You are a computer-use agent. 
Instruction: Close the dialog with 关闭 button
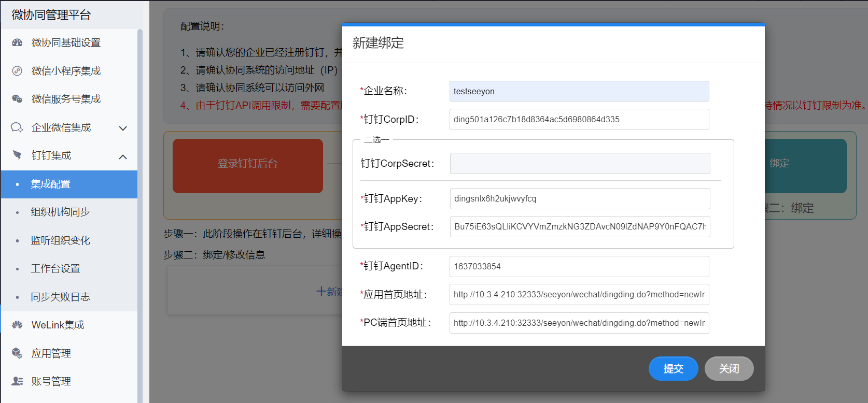(729, 368)
